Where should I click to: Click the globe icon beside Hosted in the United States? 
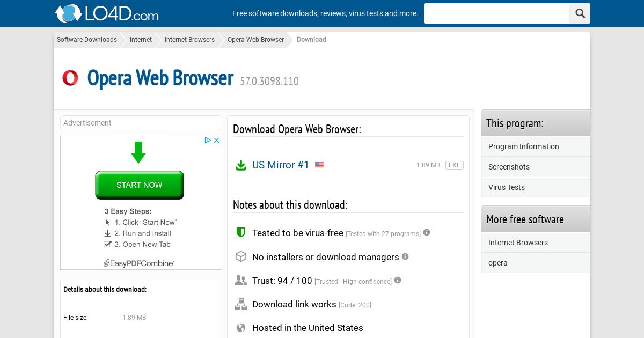click(241, 328)
